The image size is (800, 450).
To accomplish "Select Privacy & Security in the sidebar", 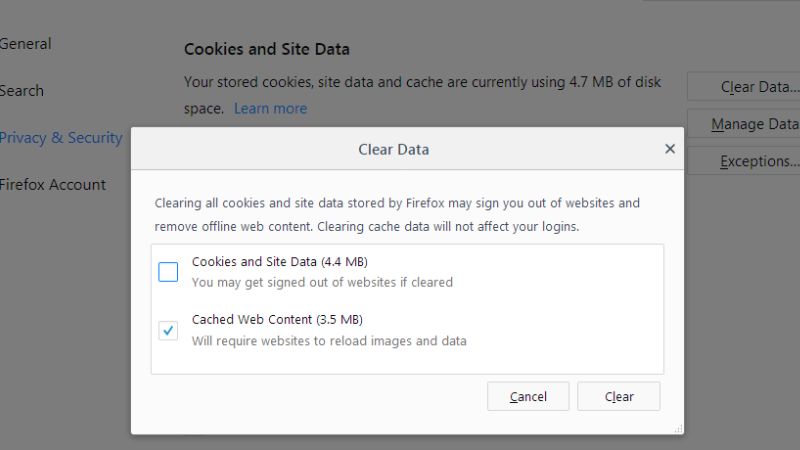I will pyautogui.click(x=61, y=138).
